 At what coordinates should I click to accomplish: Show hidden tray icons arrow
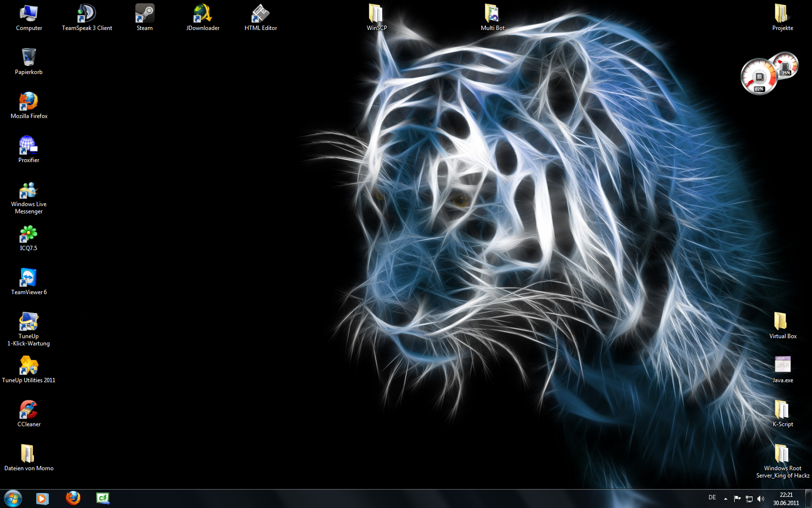point(725,498)
